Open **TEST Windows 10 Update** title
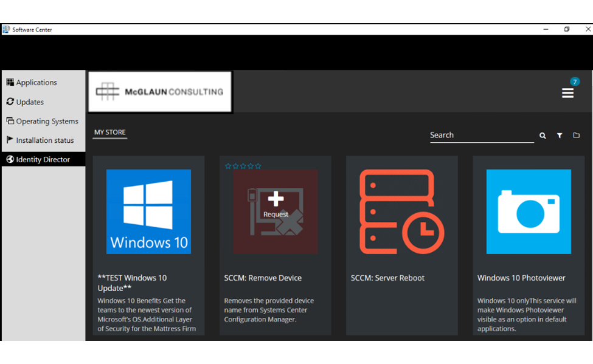The height and width of the screenshot is (364, 593). pyautogui.click(x=132, y=283)
